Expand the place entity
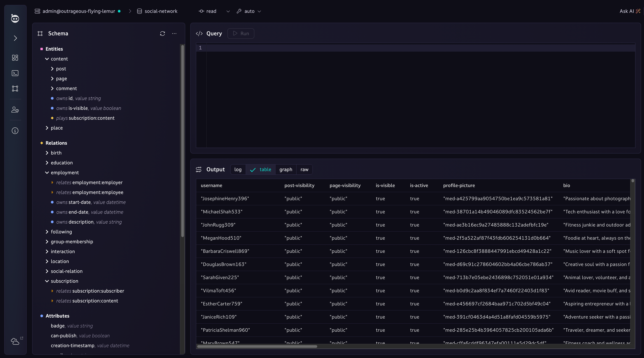644x358 pixels. click(47, 128)
